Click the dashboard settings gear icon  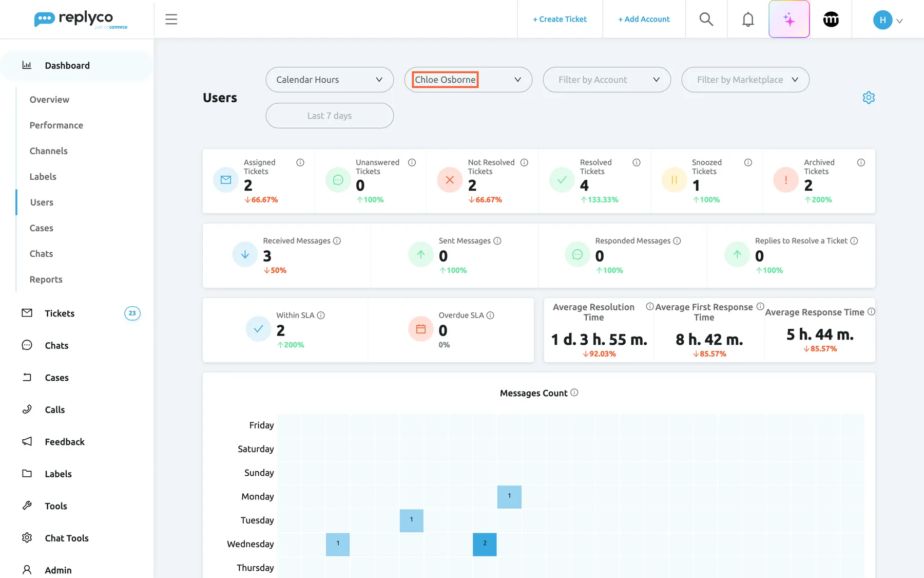tap(869, 98)
